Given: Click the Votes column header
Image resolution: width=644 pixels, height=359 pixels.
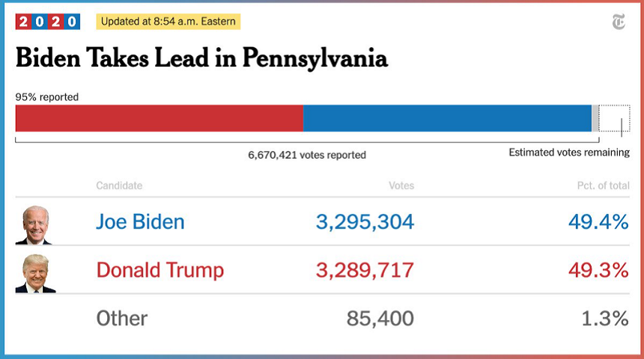Looking at the screenshot, I should coord(401,185).
